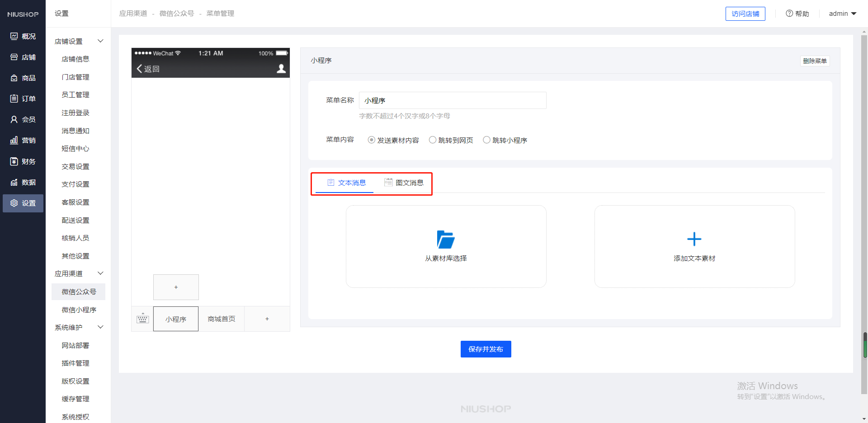Click the 应用渠道 breadcrumb

[133, 14]
